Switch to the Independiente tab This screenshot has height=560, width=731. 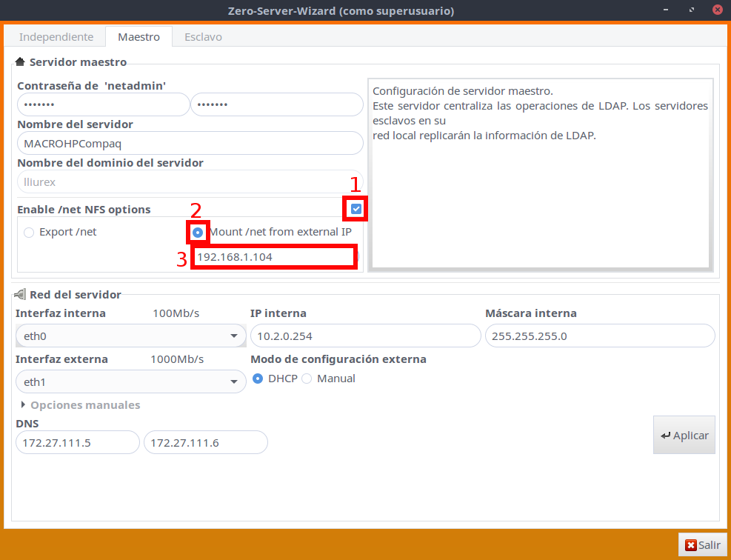(56, 37)
